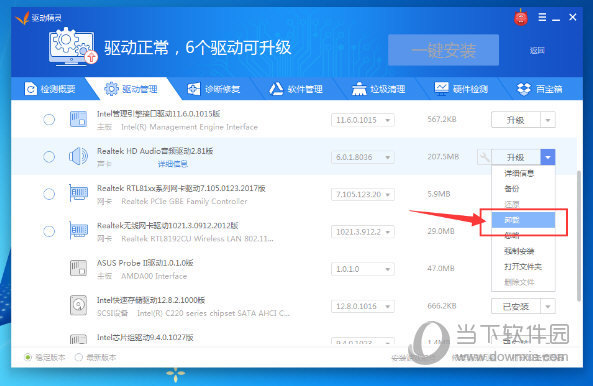The height and width of the screenshot is (386, 593).
Task: Open 详细信息 link under Realtek HD Audio
Action: [172, 164]
